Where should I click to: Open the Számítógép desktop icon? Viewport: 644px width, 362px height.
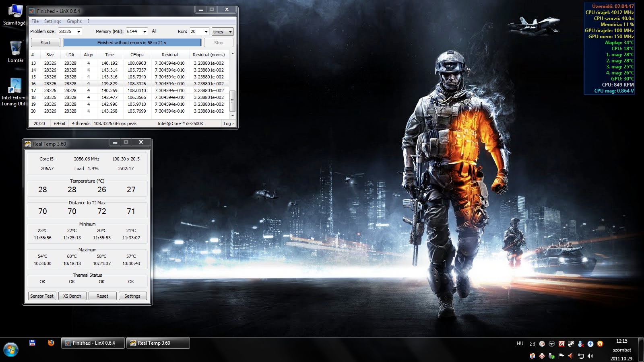pos(14,14)
